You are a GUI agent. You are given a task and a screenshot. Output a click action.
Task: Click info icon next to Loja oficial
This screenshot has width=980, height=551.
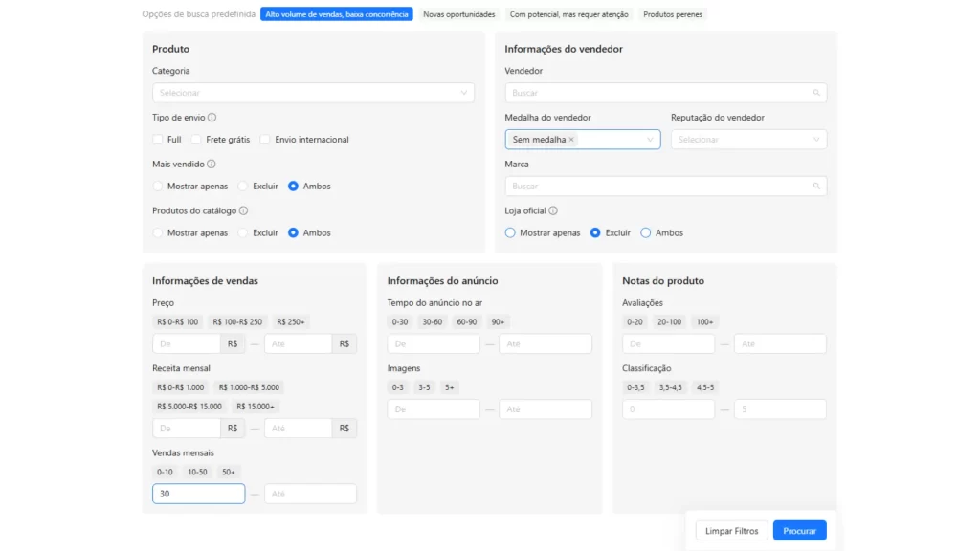pos(553,210)
